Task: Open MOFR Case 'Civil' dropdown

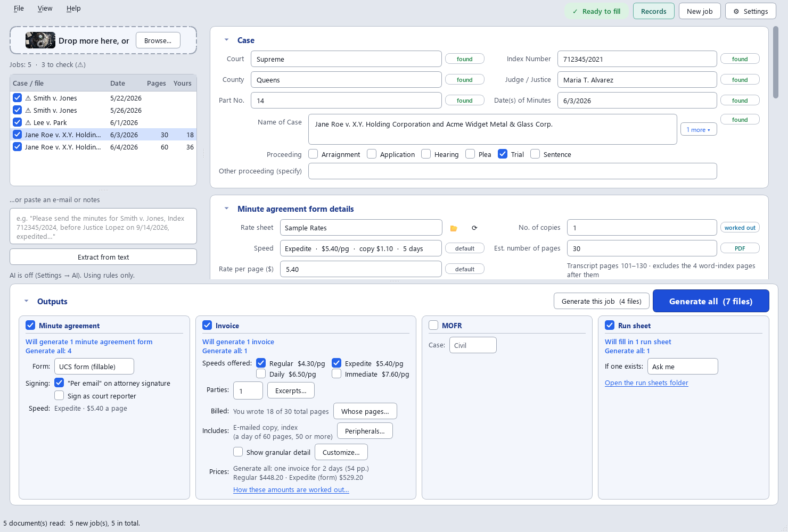Action: click(473, 345)
